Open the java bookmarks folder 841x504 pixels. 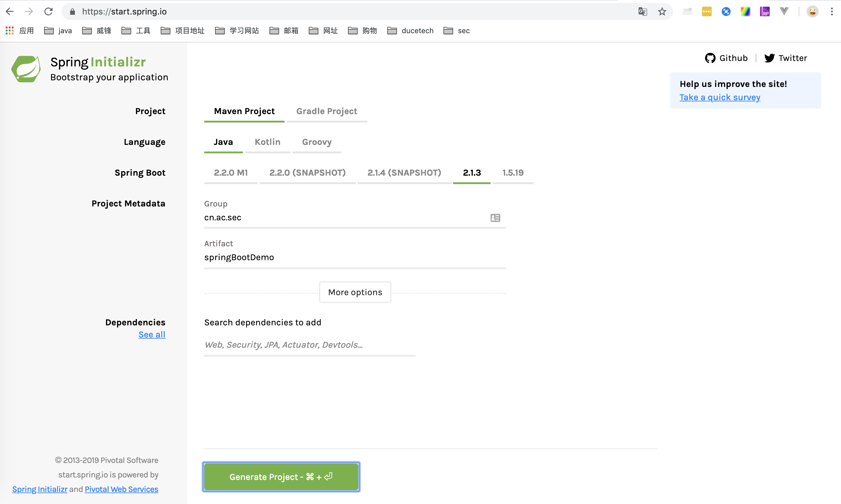point(58,30)
